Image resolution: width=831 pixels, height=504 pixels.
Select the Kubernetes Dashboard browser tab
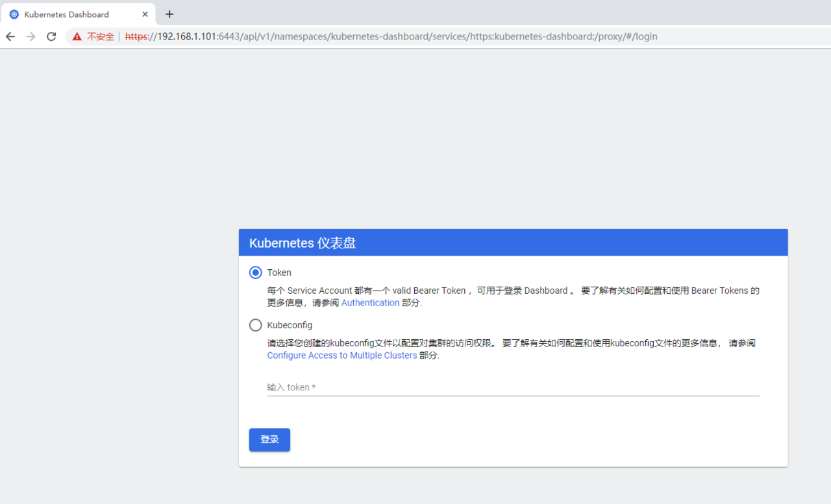click(x=78, y=14)
